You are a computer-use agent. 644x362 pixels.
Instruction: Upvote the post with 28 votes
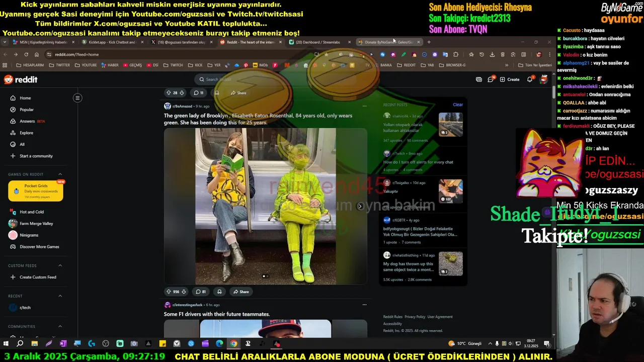point(169,93)
